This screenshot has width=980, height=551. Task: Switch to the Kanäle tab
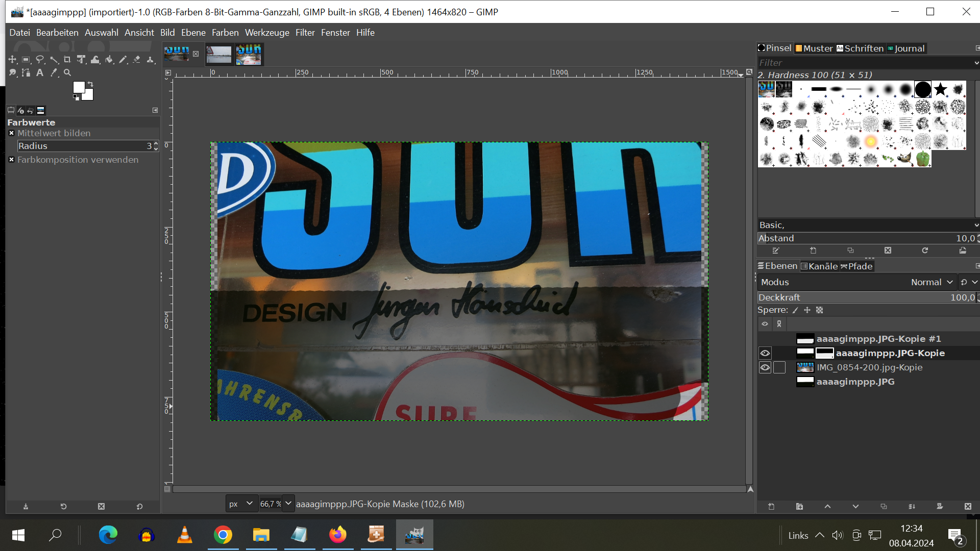[819, 266]
